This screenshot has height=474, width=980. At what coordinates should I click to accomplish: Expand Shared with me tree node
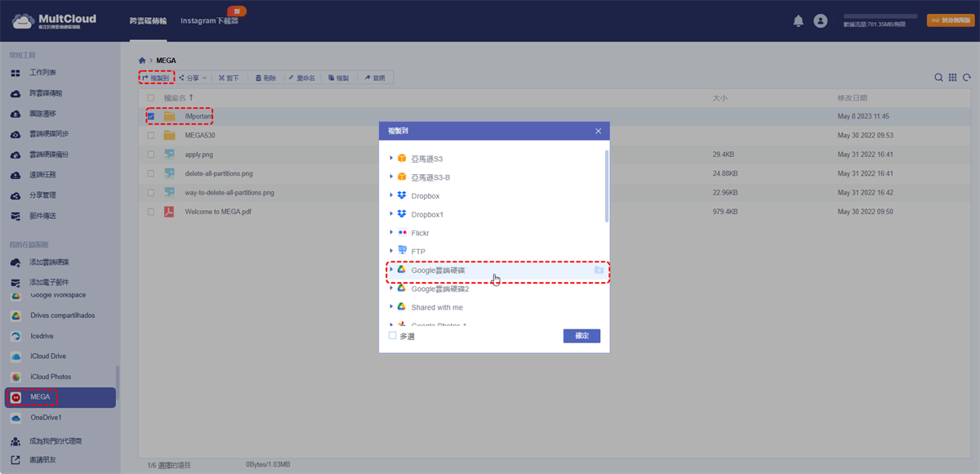click(x=391, y=307)
